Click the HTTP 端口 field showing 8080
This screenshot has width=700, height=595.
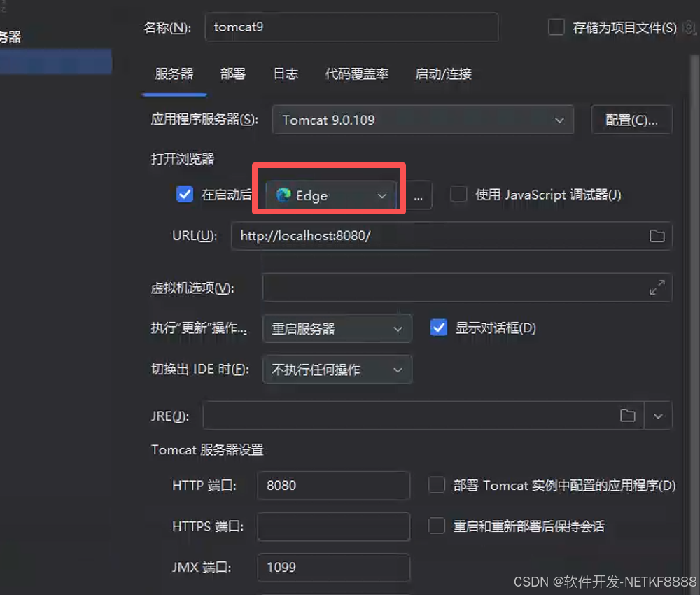[333, 485]
